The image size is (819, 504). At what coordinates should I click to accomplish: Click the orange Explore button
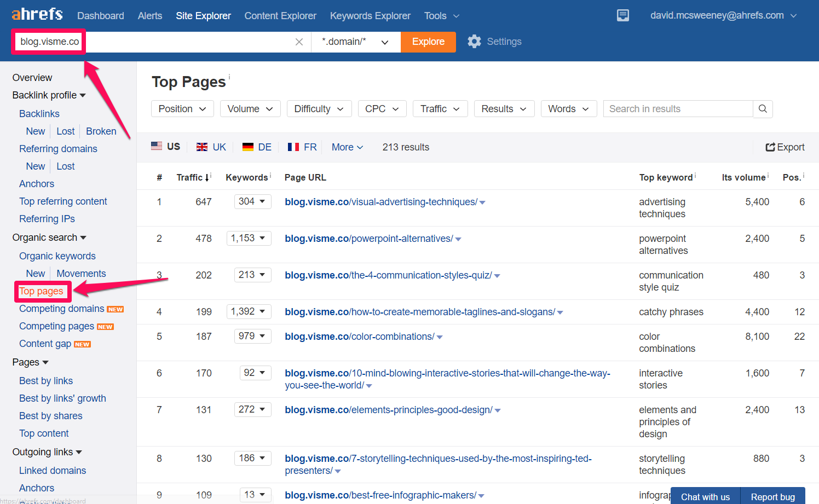pyautogui.click(x=428, y=42)
